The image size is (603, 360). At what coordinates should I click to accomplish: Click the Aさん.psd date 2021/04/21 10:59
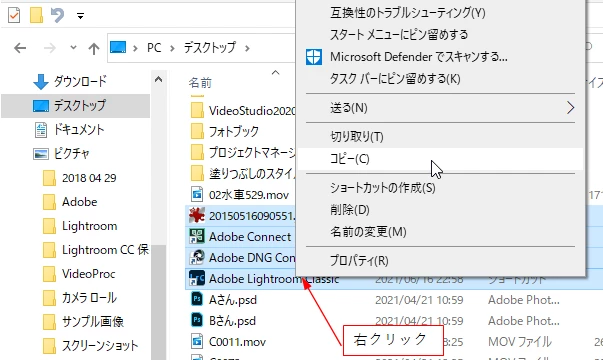click(x=419, y=300)
